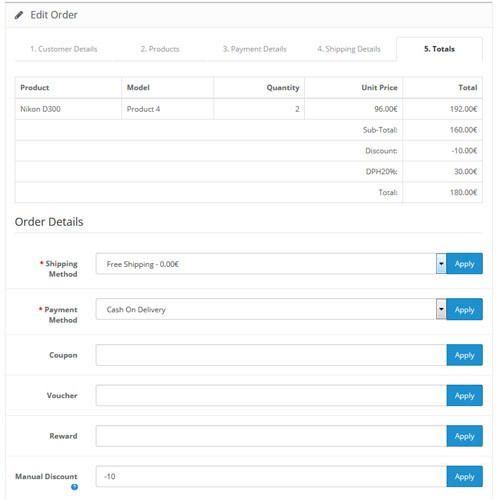Viewport: 500px width, 500px height.
Task: Apply the Manual Discount value
Action: click(x=464, y=477)
